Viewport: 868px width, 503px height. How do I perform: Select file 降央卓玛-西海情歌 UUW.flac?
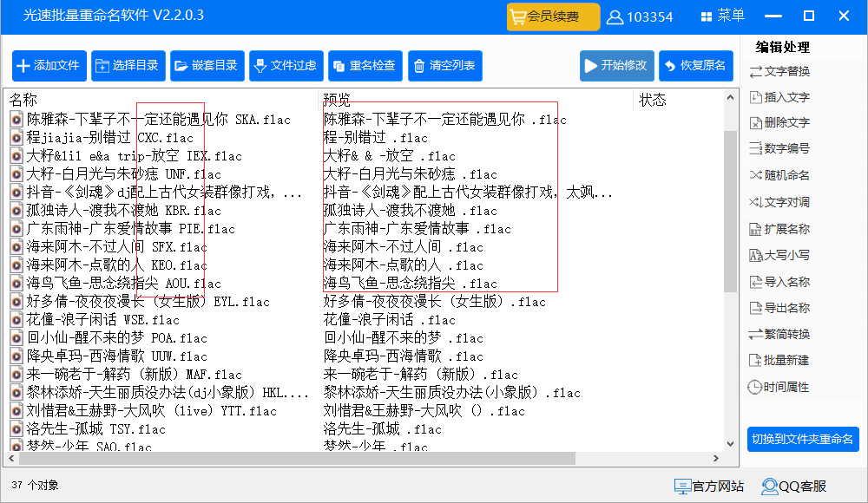point(117,356)
